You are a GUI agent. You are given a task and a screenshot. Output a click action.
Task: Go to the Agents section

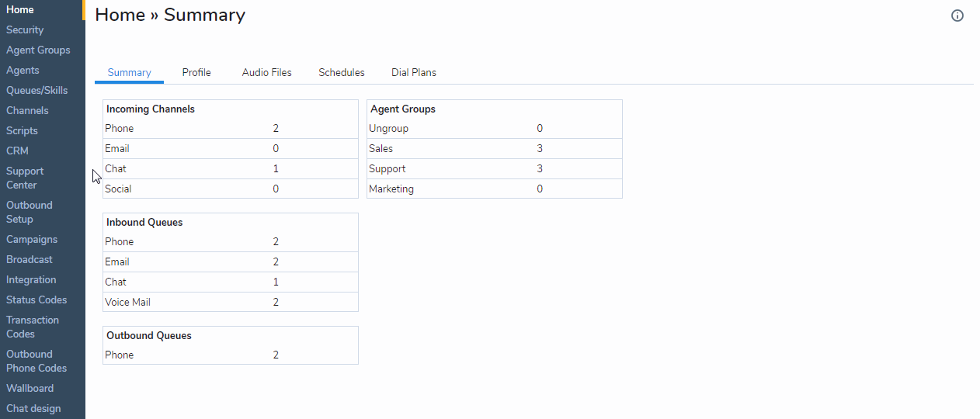tap(23, 70)
